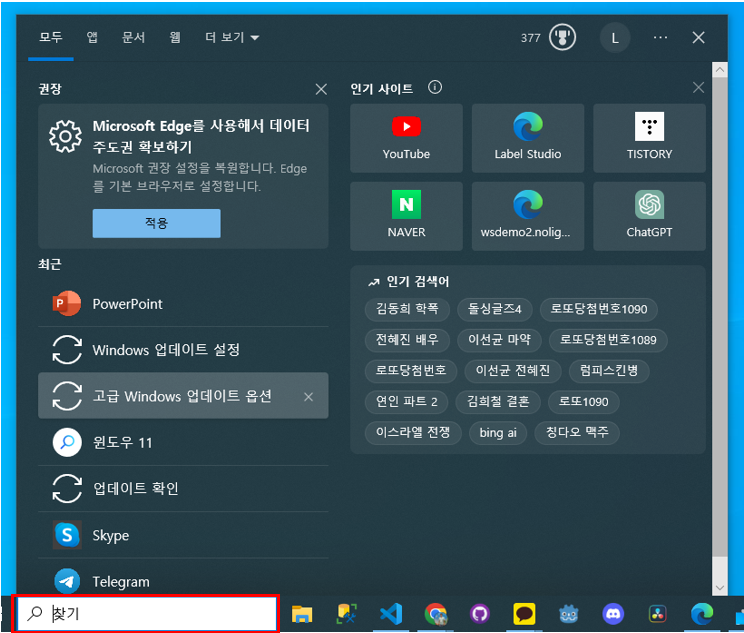Remove 고급 Windows 업데이트 옵션 from recents
Viewport: 744px width, 633px height.
pos(308,397)
